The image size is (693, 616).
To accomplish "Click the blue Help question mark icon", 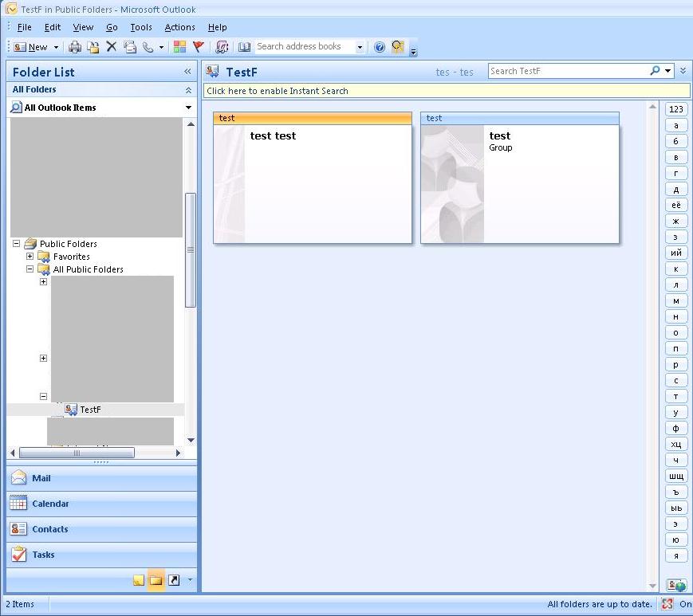I will pyautogui.click(x=380, y=47).
